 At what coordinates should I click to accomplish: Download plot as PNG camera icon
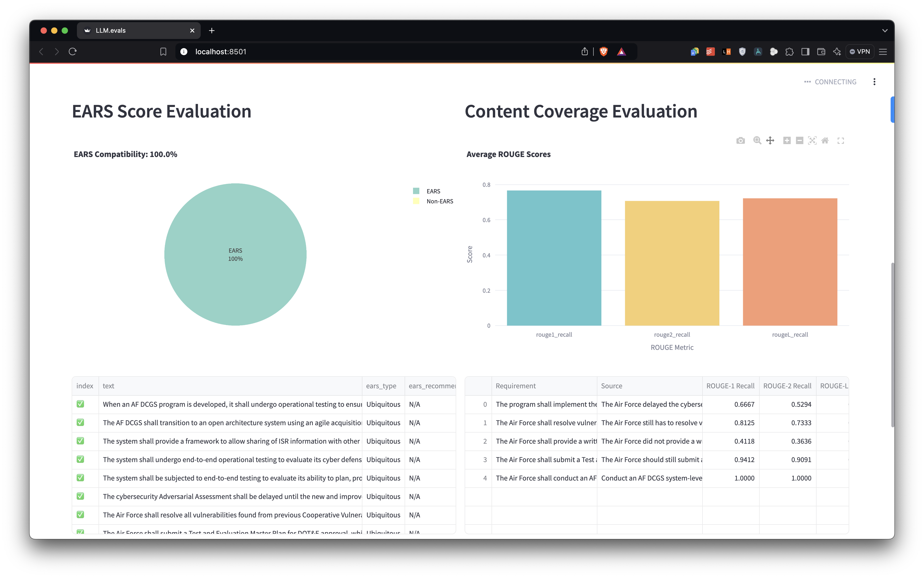click(740, 141)
